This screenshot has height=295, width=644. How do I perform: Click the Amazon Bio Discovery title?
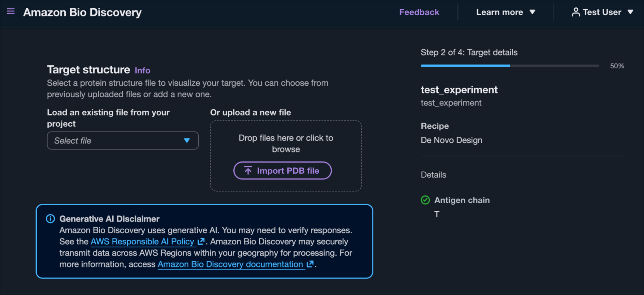[x=82, y=12]
